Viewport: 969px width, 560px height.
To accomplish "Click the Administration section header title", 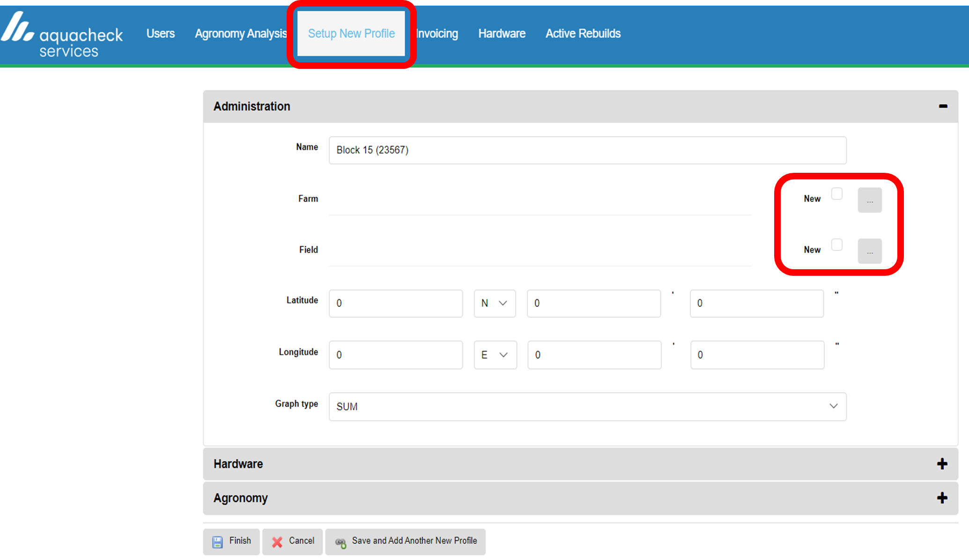I will click(x=252, y=106).
